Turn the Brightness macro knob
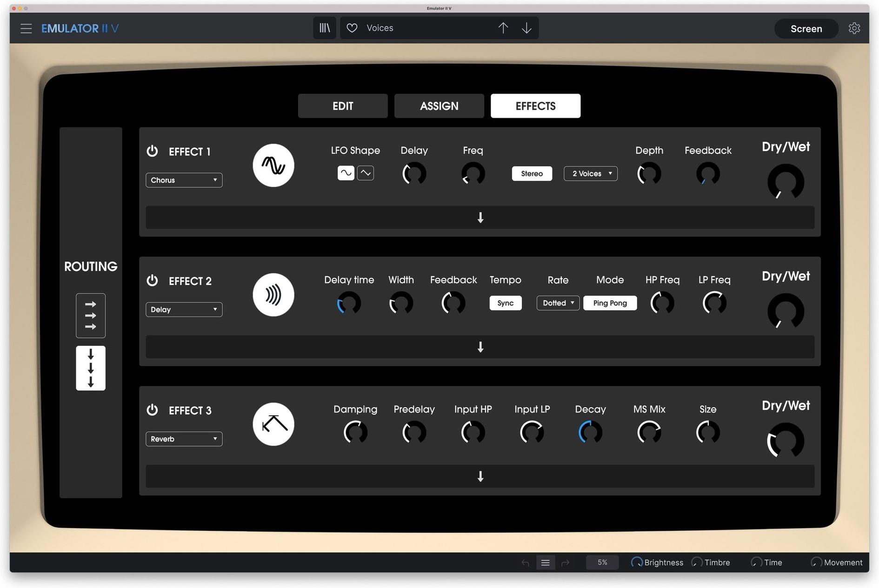Screen dimensions: 879x588 coord(637,562)
